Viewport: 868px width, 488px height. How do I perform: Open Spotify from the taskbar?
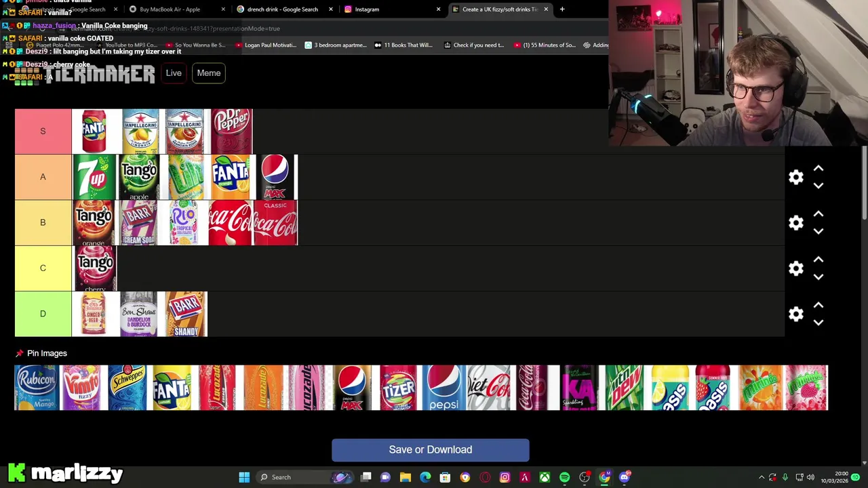(564, 477)
